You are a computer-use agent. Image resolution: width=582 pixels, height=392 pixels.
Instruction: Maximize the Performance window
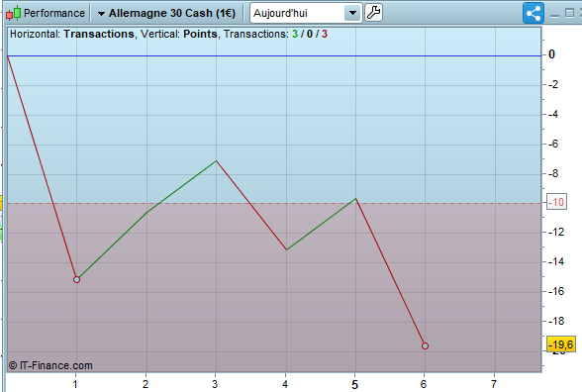pos(569,13)
